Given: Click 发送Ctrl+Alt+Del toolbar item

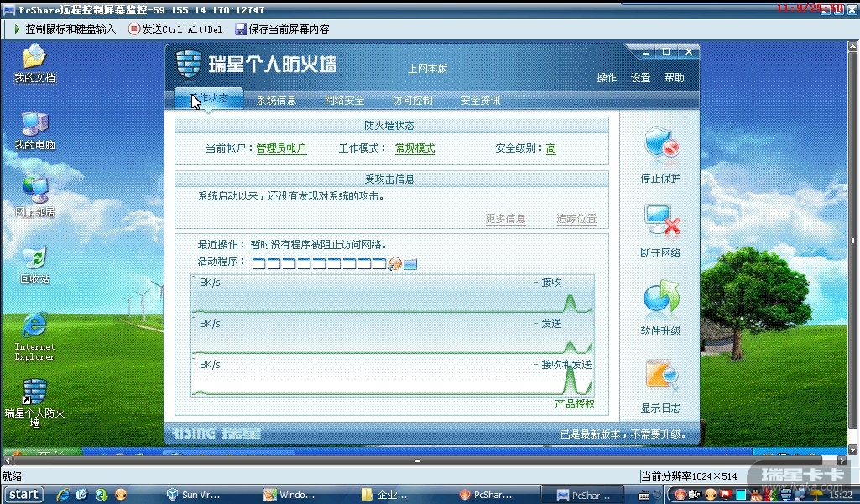Looking at the screenshot, I should click(175, 29).
